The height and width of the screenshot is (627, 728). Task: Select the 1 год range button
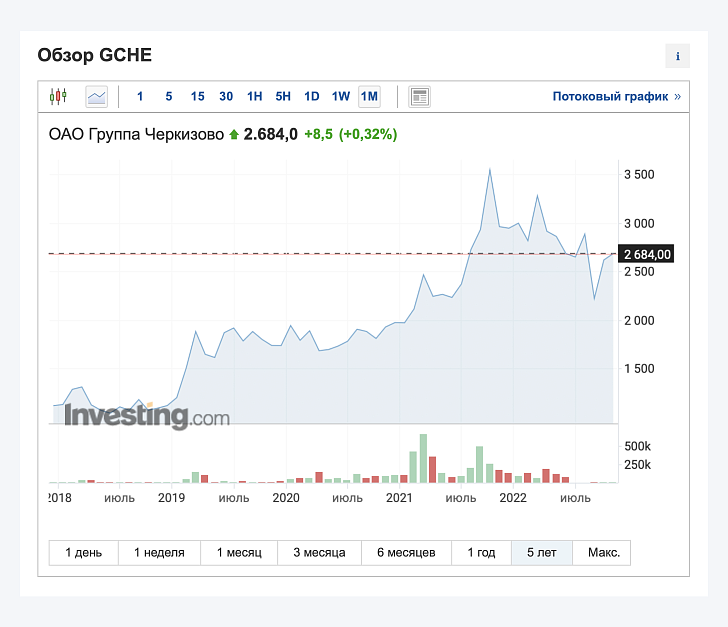(481, 553)
